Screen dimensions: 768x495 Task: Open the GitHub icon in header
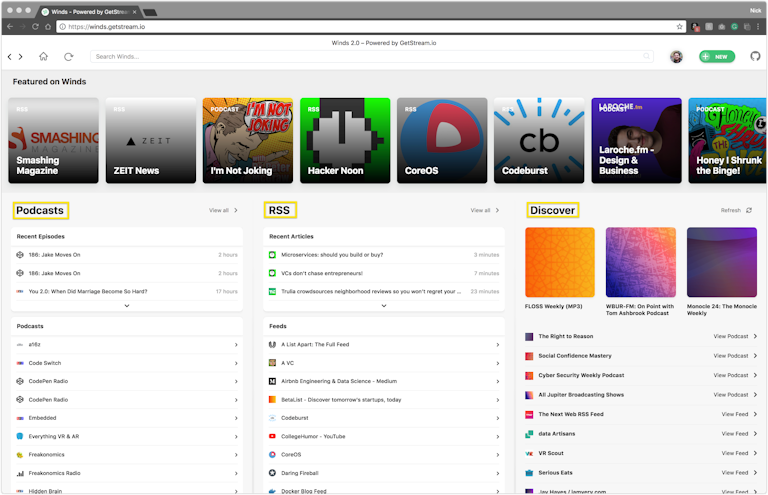pyautogui.click(x=755, y=56)
